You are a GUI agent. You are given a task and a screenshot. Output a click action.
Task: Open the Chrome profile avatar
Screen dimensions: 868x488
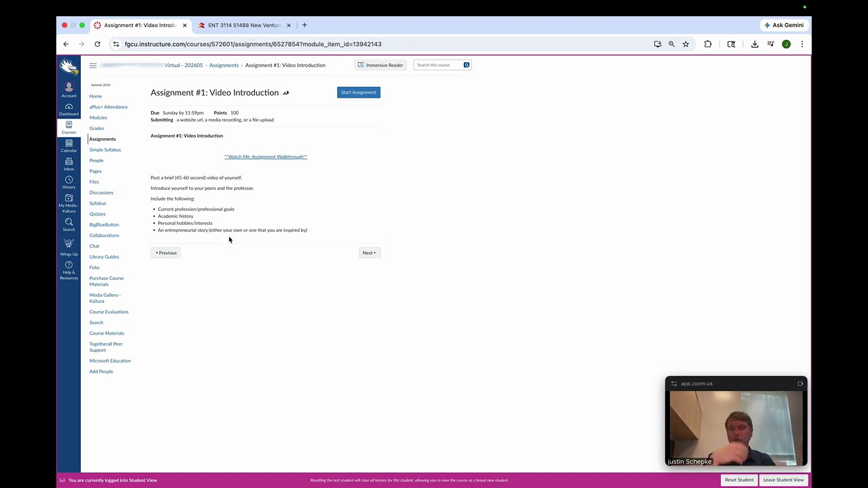click(786, 44)
